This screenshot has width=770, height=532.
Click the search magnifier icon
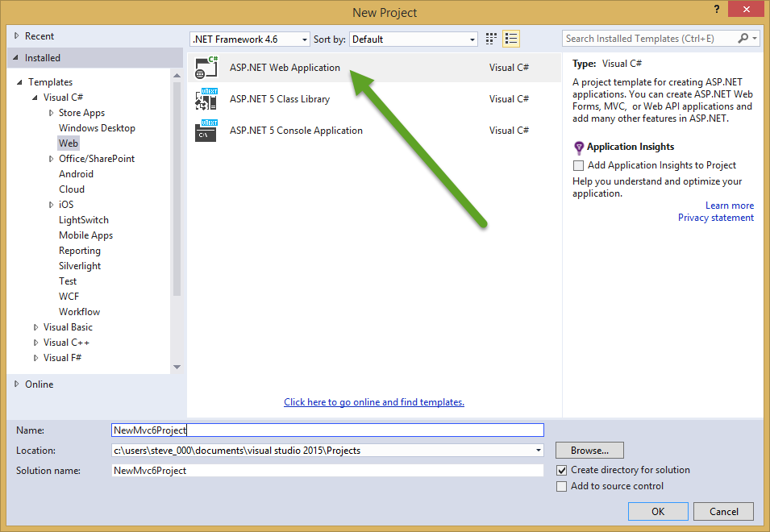point(743,39)
